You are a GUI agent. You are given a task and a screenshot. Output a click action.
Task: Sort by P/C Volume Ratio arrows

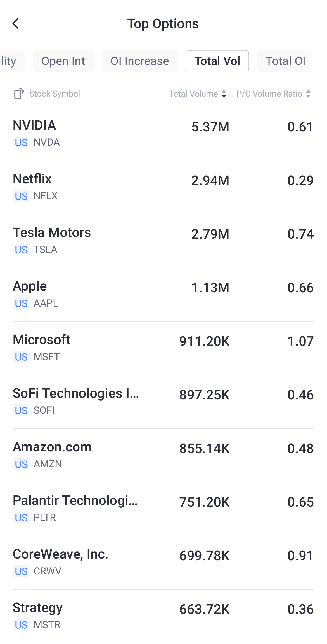pos(308,94)
